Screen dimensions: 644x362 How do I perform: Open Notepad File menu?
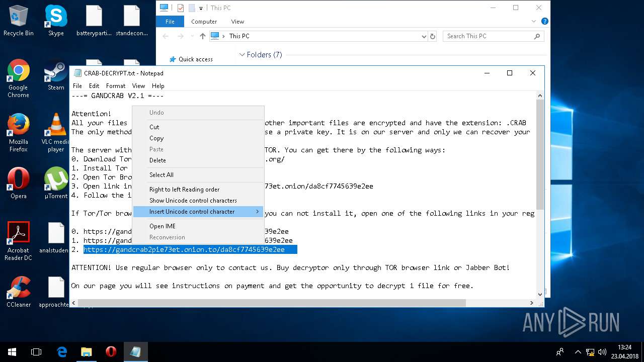click(x=77, y=86)
